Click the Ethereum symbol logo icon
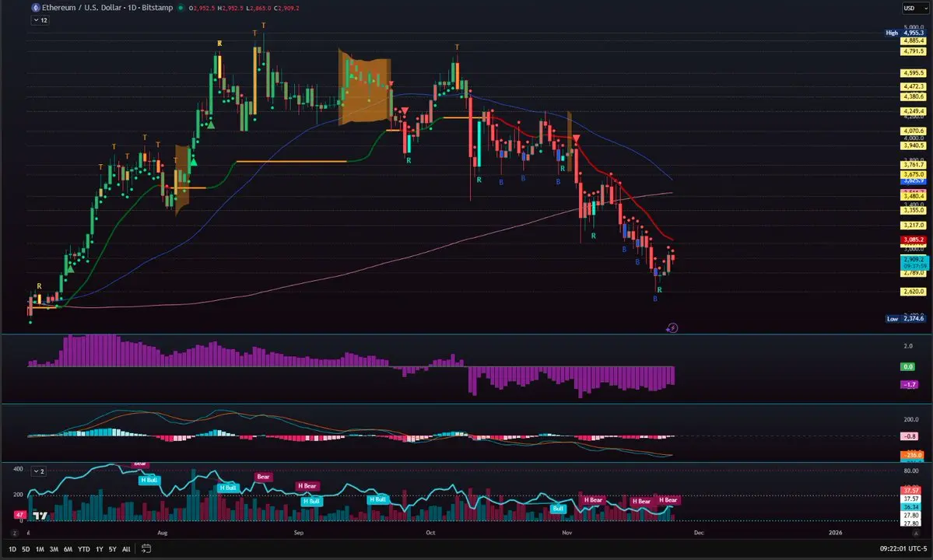The image size is (933, 560). [36, 8]
